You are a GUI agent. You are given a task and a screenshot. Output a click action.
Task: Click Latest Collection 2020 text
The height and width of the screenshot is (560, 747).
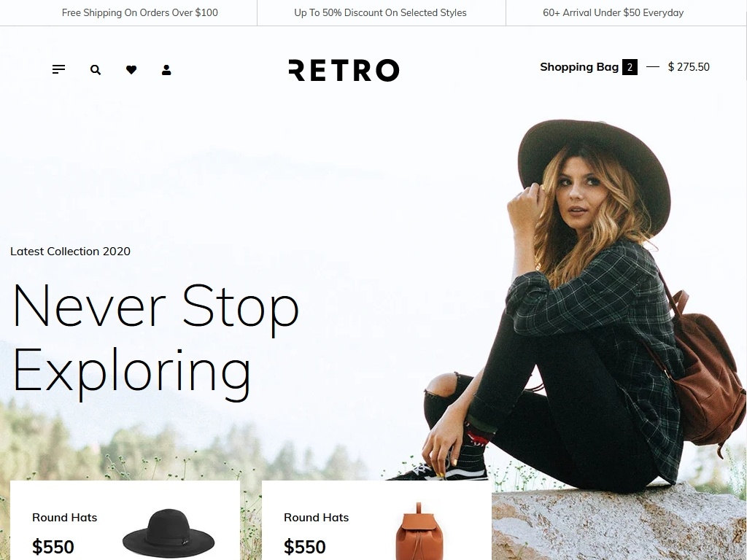70,252
